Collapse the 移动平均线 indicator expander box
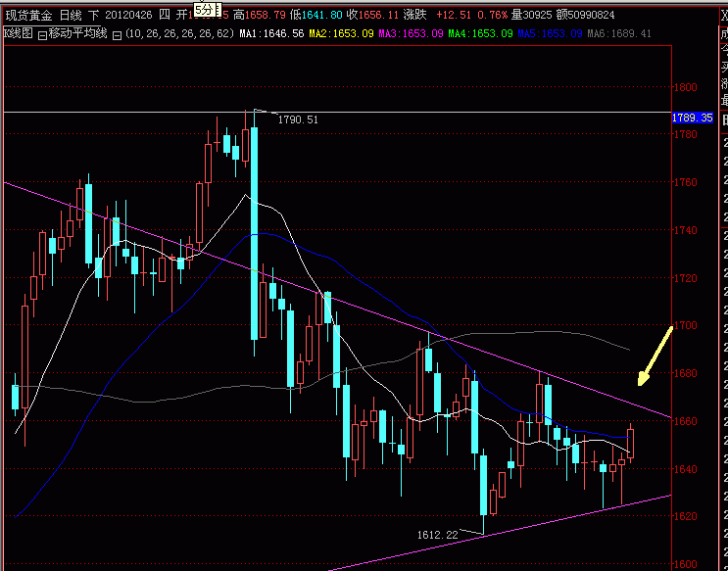Screen dimensions: 728x571 [x=43, y=35]
